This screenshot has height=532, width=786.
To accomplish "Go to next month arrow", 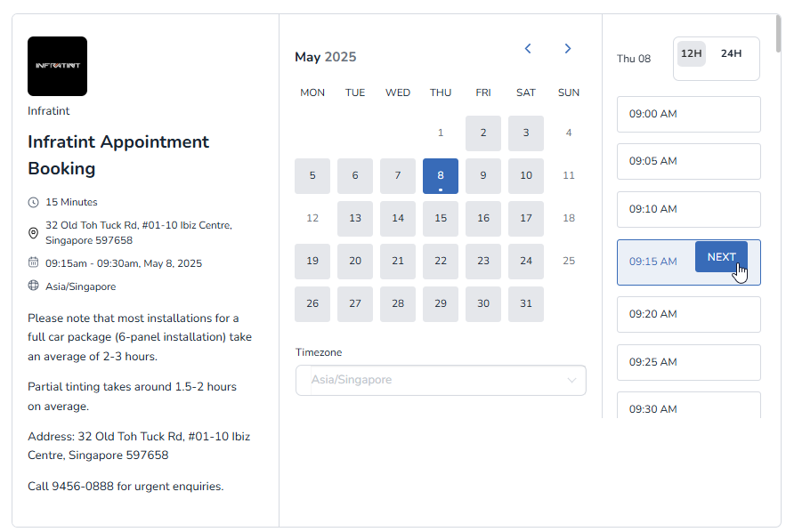I will 567,49.
